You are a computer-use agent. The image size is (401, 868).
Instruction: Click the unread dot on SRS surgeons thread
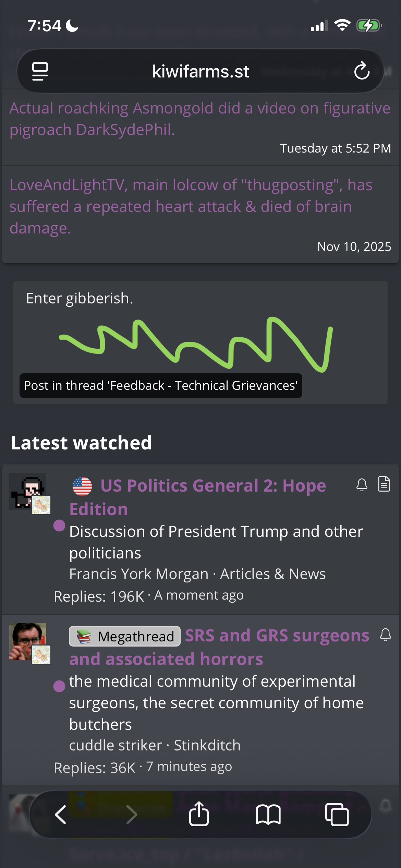click(59, 686)
